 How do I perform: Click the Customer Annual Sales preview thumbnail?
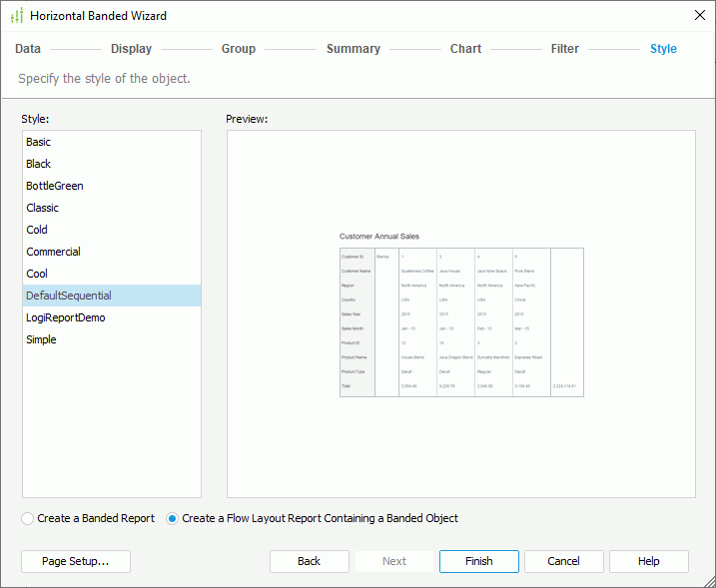[460, 315]
